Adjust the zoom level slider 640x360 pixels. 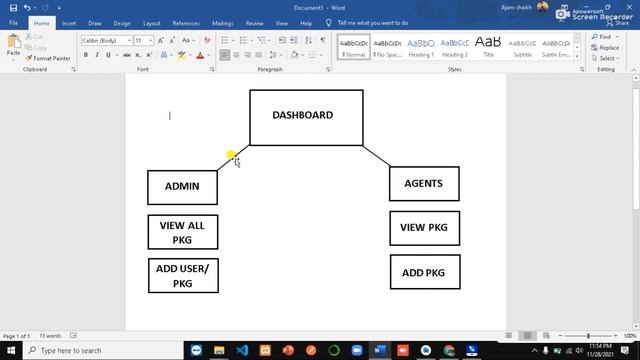pos(588,336)
